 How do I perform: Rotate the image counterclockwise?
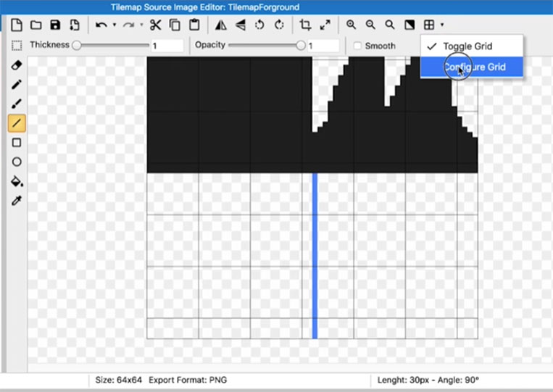(259, 25)
